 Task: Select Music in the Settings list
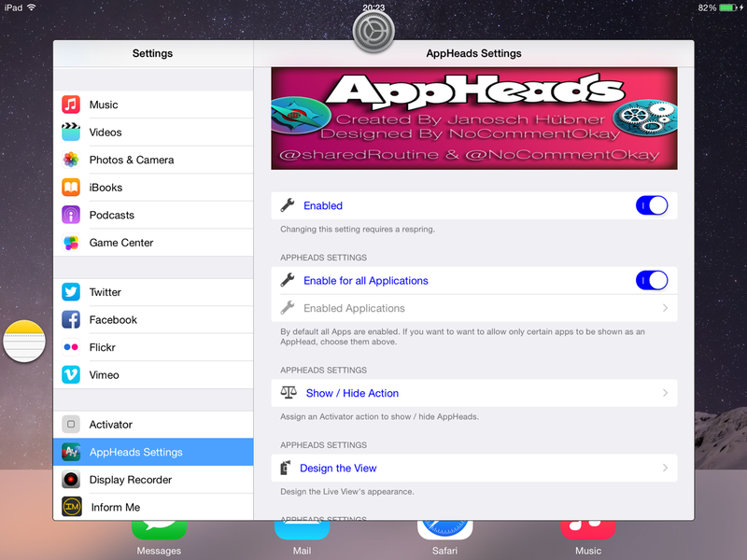point(153,105)
